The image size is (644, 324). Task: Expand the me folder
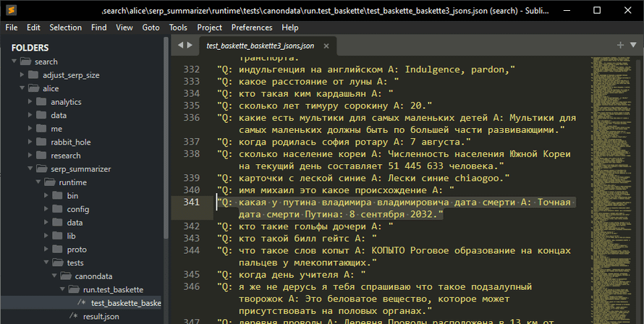[x=30, y=129]
